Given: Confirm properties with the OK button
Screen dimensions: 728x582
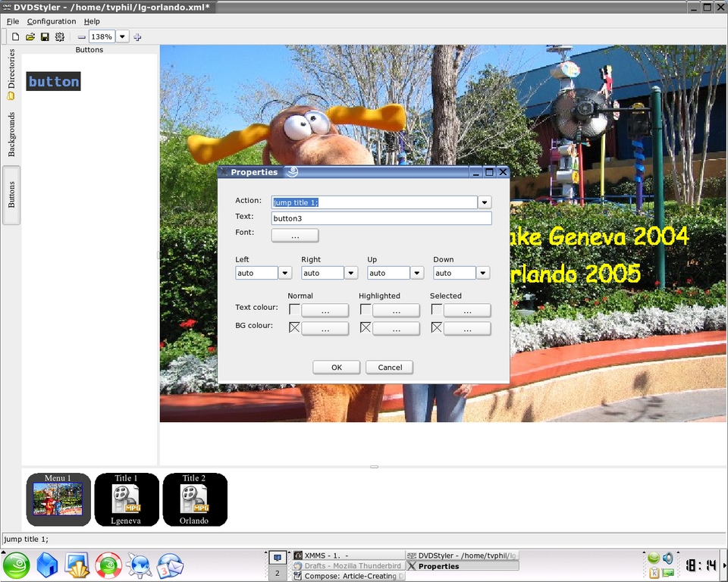Looking at the screenshot, I should coord(336,367).
